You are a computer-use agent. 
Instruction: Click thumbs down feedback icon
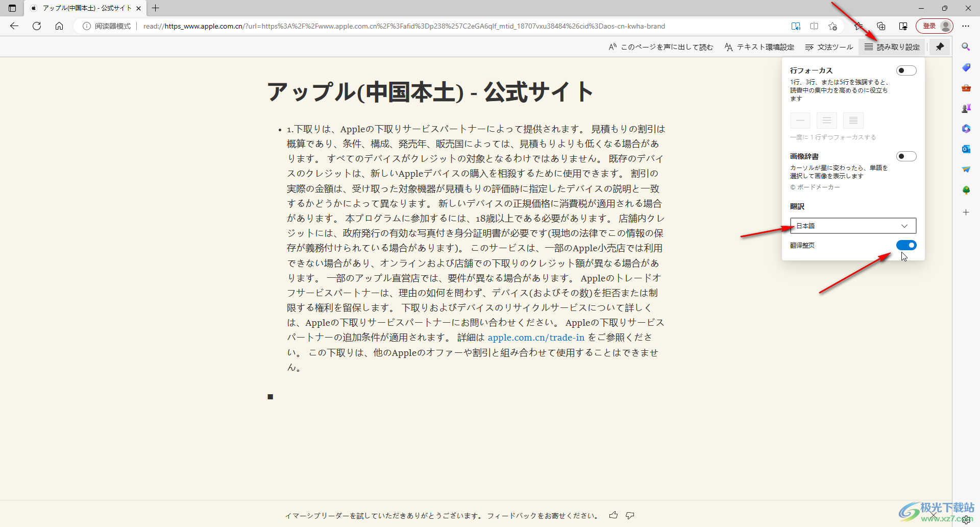pyautogui.click(x=630, y=515)
